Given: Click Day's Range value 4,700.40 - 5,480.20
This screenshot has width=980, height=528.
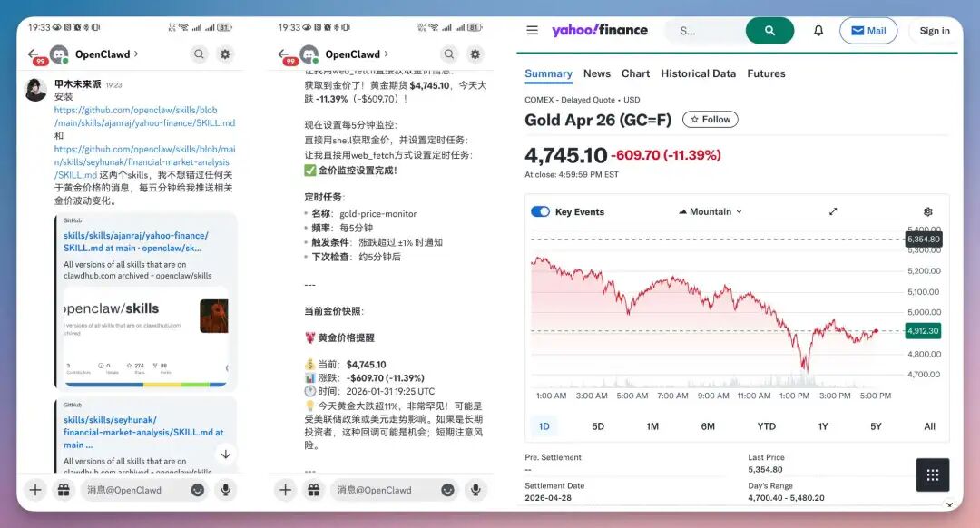Looking at the screenshot, I should coord(786,498).
